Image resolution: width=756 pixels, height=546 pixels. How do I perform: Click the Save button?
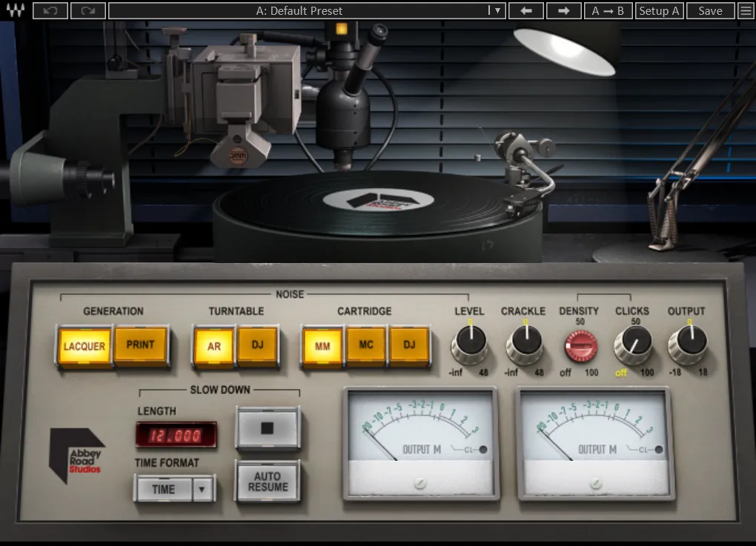(x=709, y=11)
